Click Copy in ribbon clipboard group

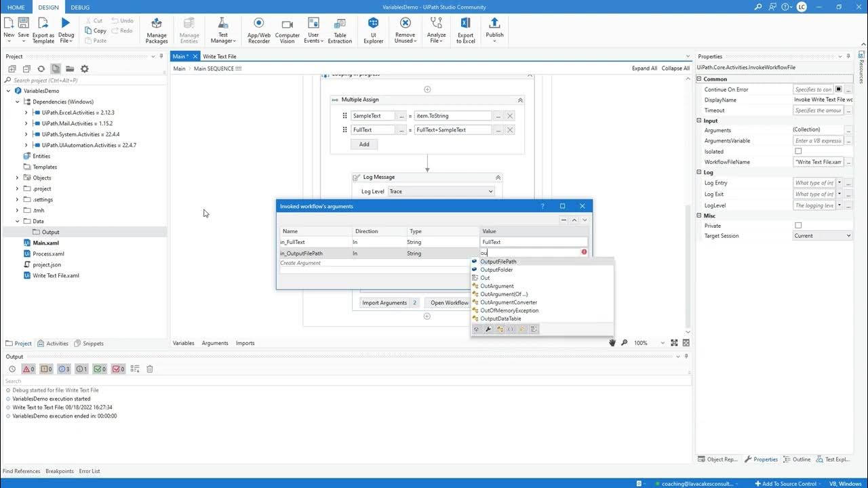click(95, 30)
